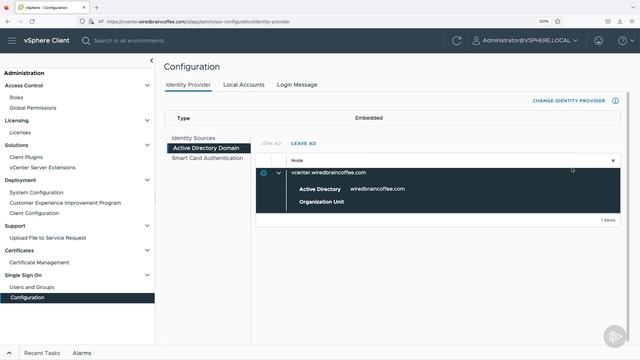Bookmark this page with star icon

558,21
